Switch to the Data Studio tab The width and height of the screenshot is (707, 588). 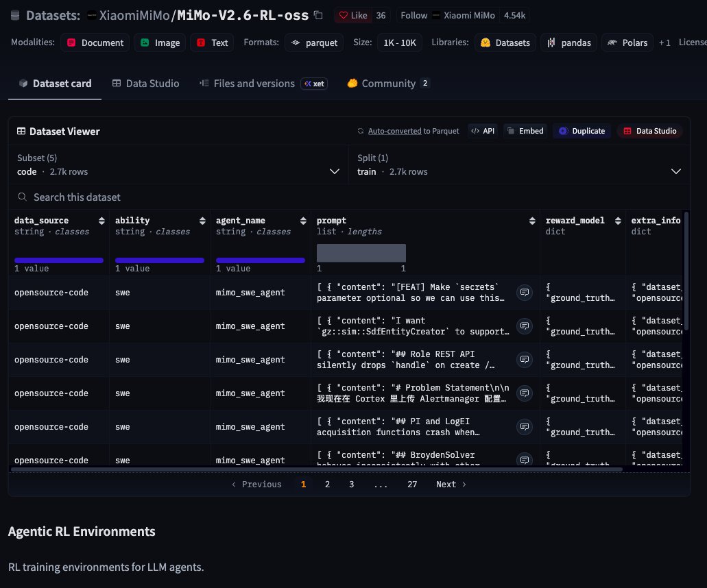tap(145, 84)
